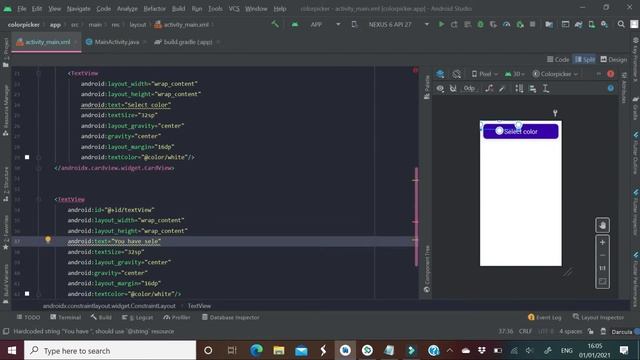This screenshot has width=640, height=360.
Task: Click the Orientation for Preview icon
Action: [x=456, y=74]
